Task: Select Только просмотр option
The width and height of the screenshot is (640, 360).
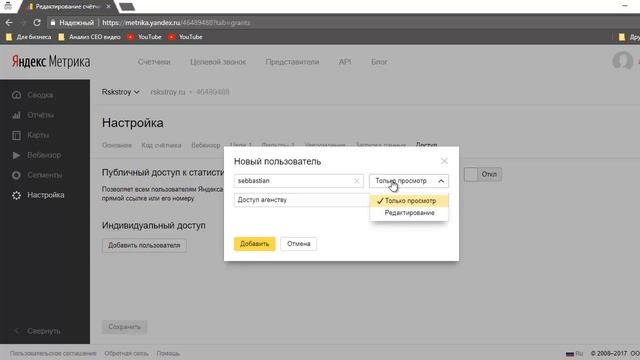Action: pyautogui.click(x=409, y=201)
